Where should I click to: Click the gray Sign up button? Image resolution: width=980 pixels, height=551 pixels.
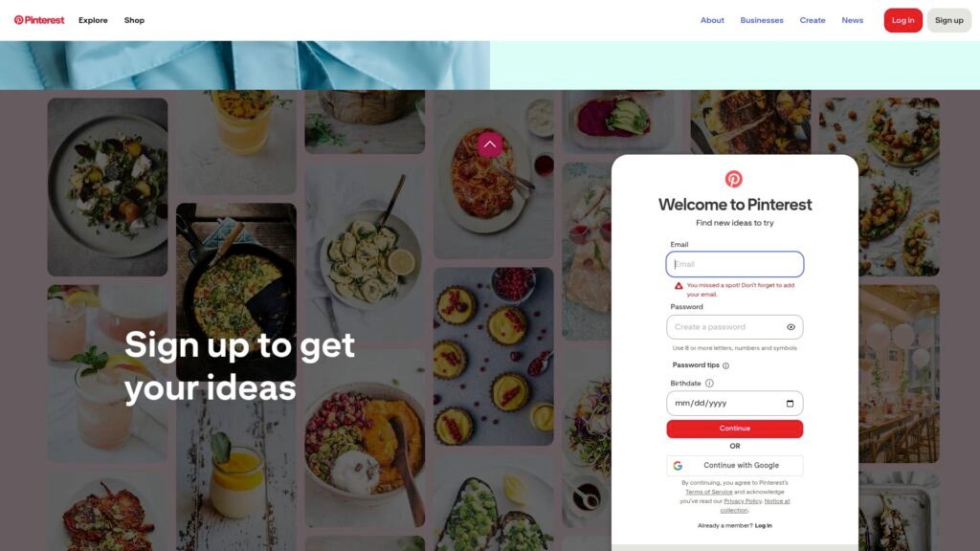(948, 20)
